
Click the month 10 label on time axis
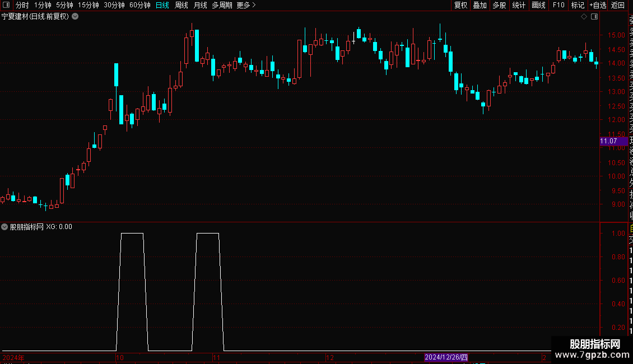pos(120,357)
